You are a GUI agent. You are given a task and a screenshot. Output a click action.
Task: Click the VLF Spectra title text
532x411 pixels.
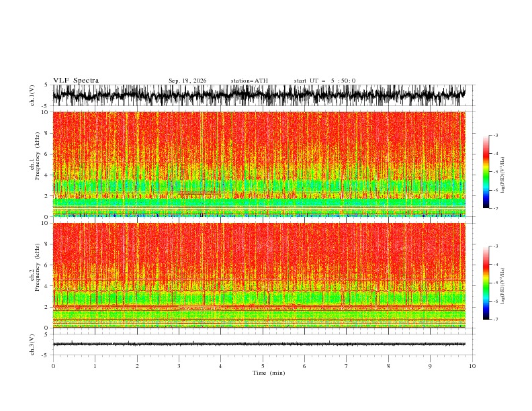click(76, 81)
